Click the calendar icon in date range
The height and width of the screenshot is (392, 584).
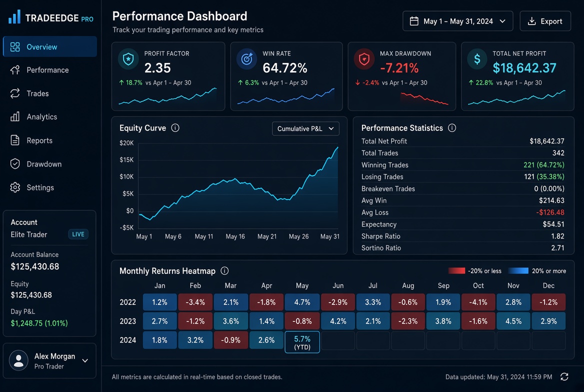(x=414, y=21)
